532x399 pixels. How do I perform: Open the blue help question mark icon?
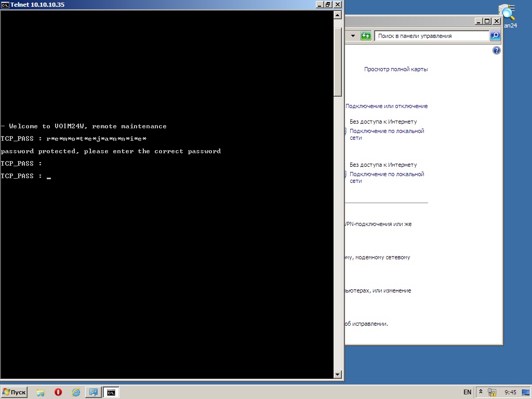[496, 50]
